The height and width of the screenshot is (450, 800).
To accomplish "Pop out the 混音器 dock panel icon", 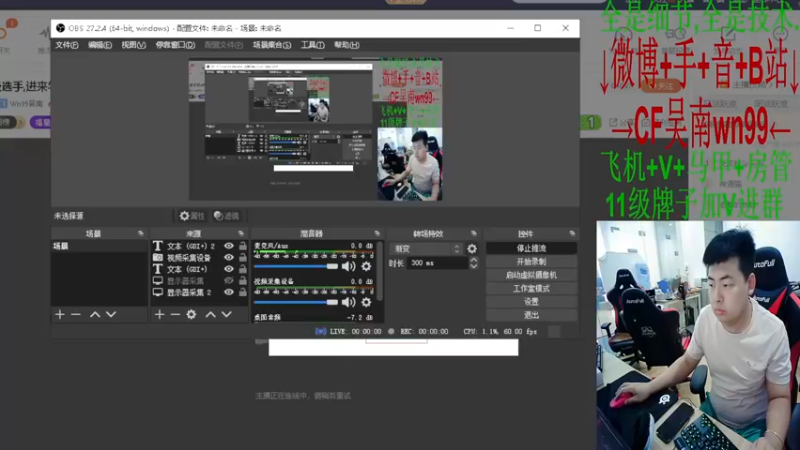I will (377, 233).
